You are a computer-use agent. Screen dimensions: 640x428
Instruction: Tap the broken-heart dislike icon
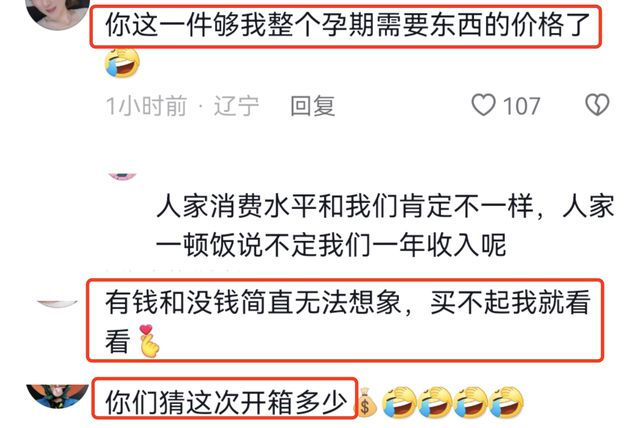pyautogui.click(x=597, y=105)
